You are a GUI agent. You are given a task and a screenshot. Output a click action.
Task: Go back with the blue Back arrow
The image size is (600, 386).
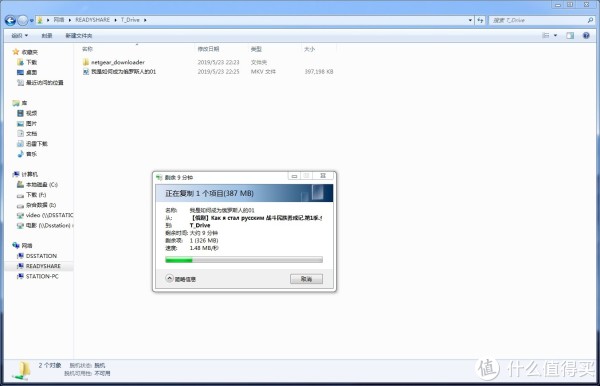pyautogui.click(x=10, y=20)
